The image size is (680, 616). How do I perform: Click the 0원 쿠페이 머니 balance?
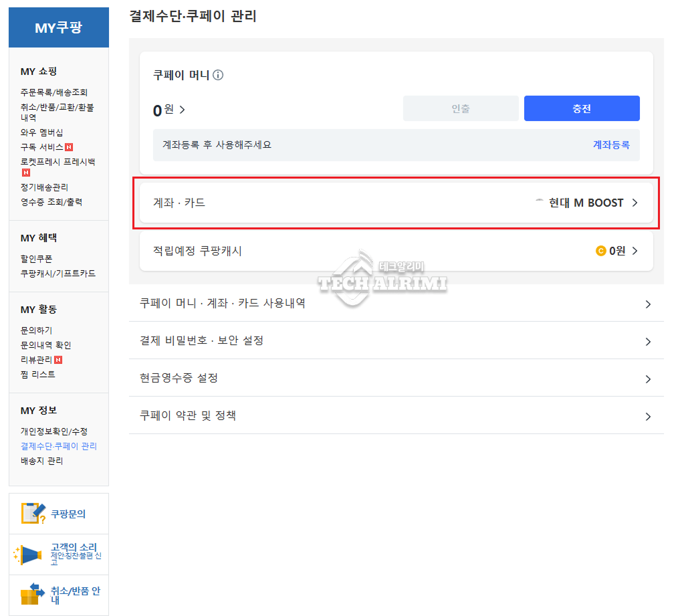(164, 110)
